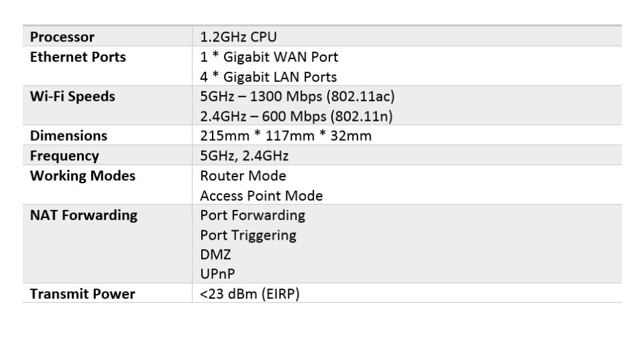Click the NAT Forwarding label

coord(84,215)
